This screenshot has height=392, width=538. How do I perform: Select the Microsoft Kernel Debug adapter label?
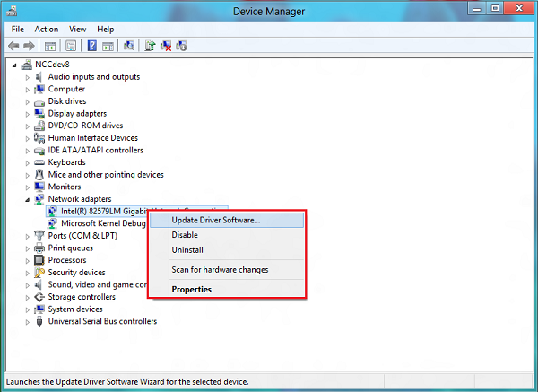[103, 223]
